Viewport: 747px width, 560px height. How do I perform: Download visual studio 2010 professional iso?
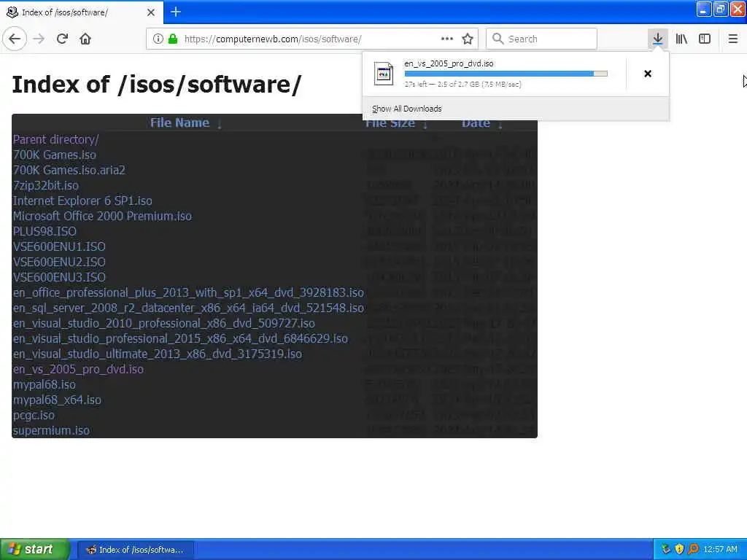(164, 323)
